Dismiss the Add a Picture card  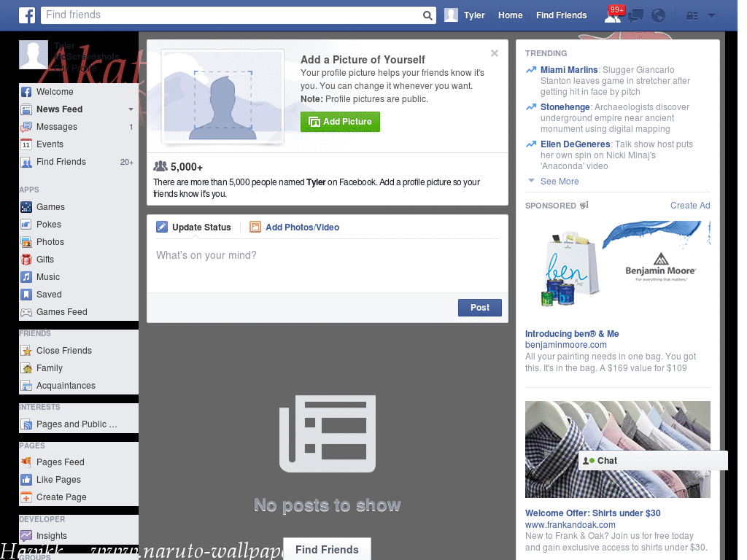click(x=495, y=53)
